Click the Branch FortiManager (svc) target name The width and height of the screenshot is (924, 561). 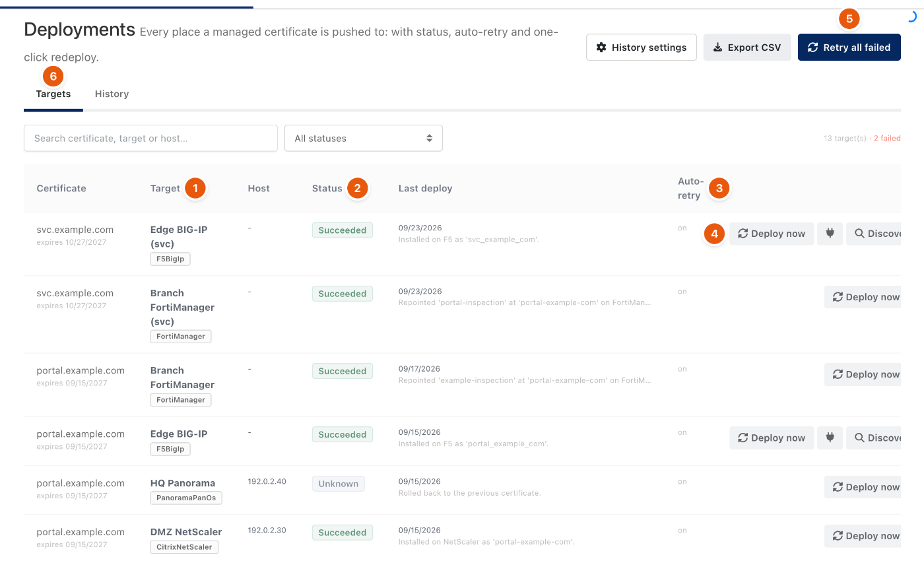[183, 308]
